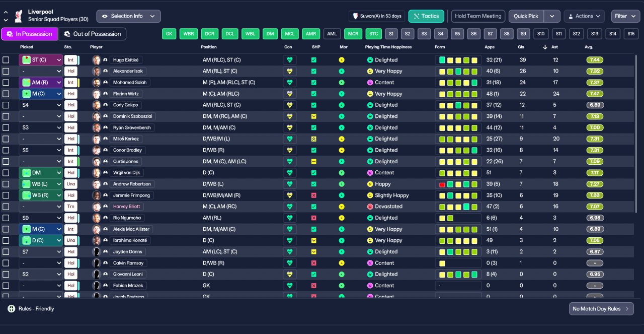Click the info icon beside Ryan Gravenberch
This screenshot has height=334, width=644.
pyautogui.click(x=106, y=127)
